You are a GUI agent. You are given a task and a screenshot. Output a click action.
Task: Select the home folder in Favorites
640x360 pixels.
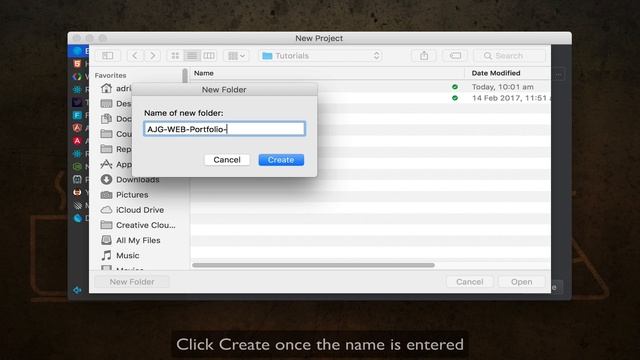tap(116, 88)
